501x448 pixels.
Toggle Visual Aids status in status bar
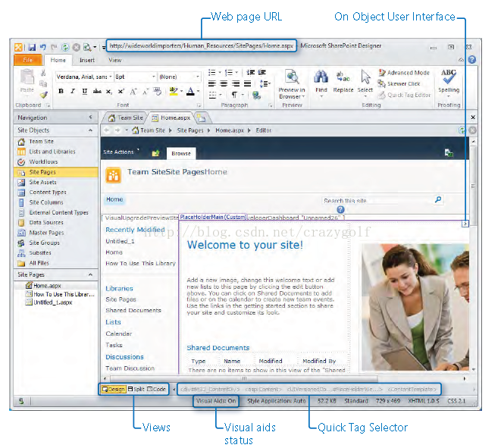coord(216,401)
